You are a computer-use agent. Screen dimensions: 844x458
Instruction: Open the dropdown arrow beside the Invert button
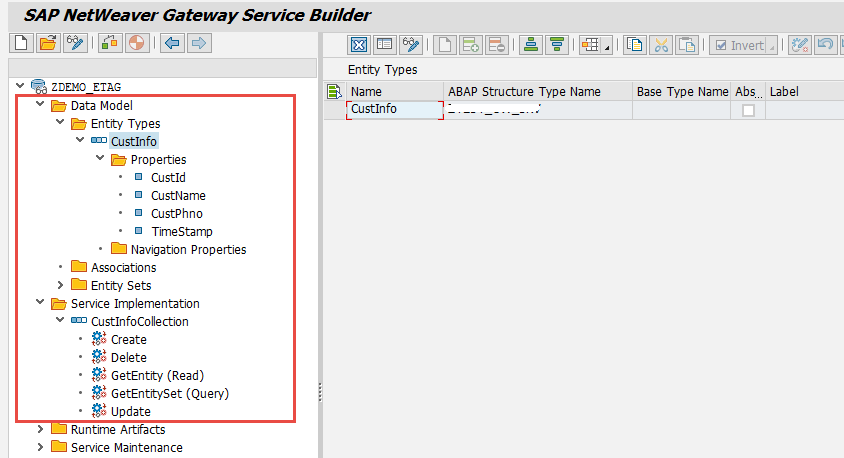click(x=772, y=46)
